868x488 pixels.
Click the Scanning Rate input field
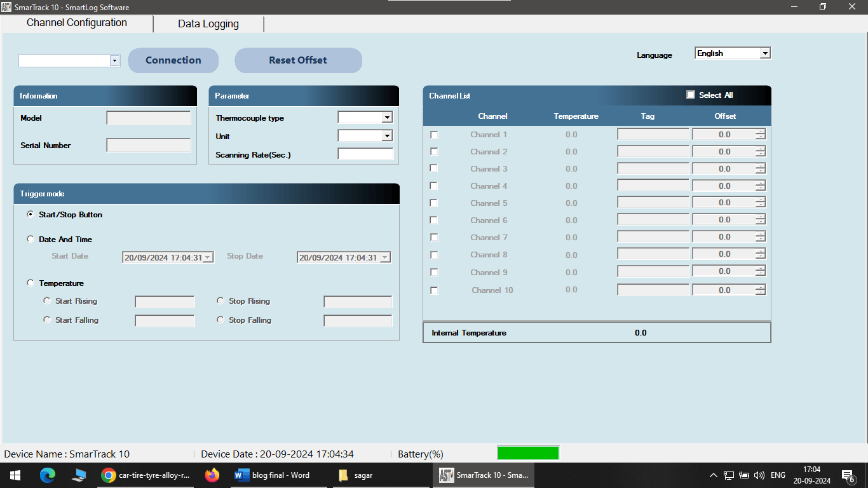click(365, 154)
